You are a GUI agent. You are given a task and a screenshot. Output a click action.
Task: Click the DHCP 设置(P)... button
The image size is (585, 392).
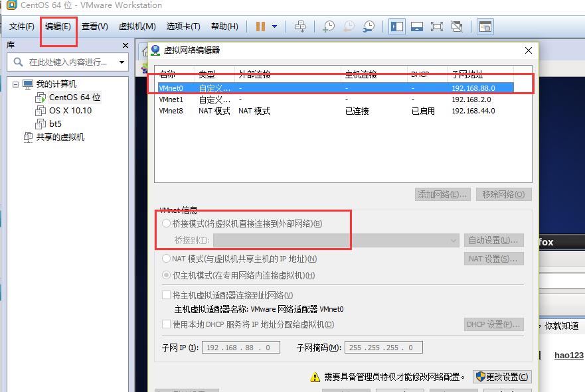493,324
